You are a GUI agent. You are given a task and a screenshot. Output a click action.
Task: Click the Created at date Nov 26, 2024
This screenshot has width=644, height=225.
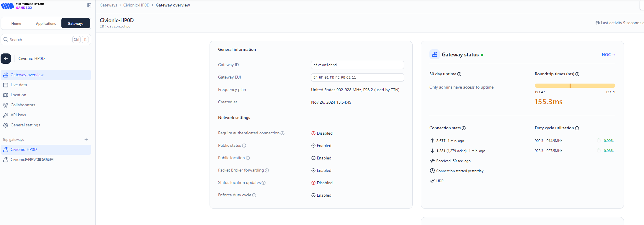[x=331, y=102]
